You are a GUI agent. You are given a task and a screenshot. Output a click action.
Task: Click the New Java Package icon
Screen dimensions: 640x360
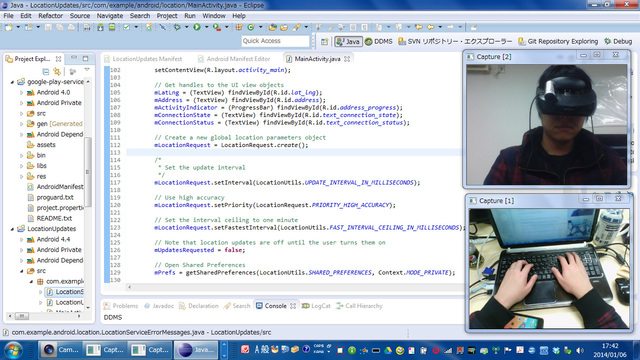coord(239,27)
